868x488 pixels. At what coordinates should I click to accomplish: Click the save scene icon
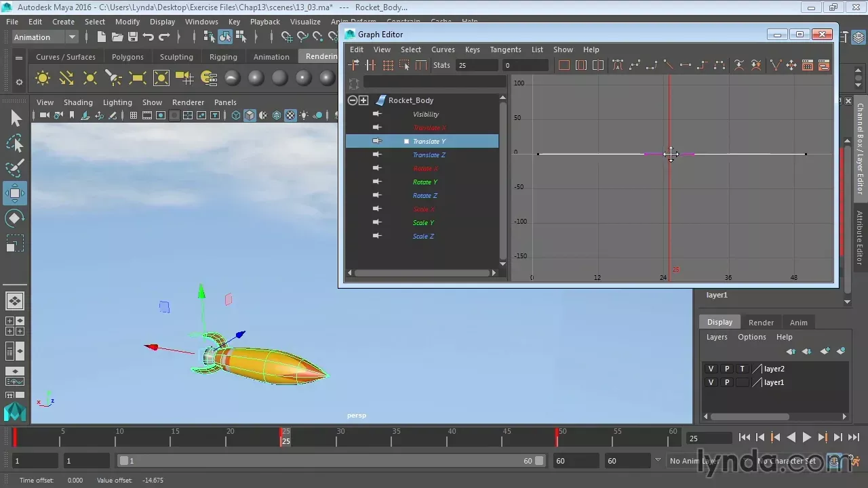[133, 37]
